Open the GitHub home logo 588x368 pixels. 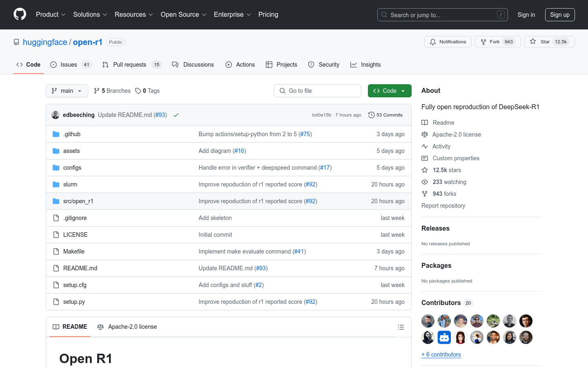(x=20, y=14)
